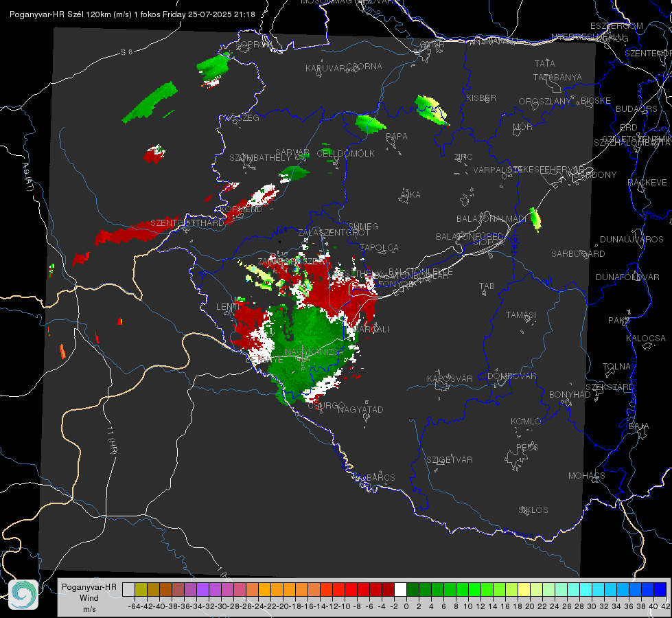Pick the bright green swatch between 10 and 12
The width and height of the screenshot is (672, 618).
click(x=474, y=590)
